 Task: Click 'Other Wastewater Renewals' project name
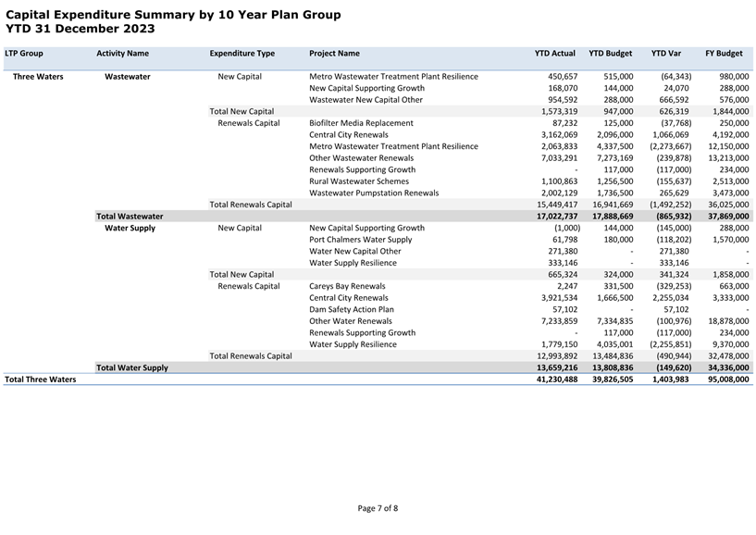(x=361, y=158)
